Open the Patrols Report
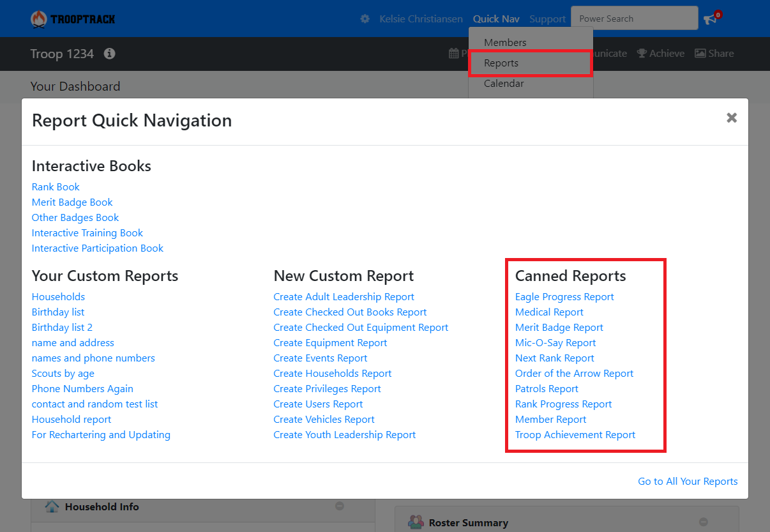This screenshot has width=770, height=532. pos(547,389)
